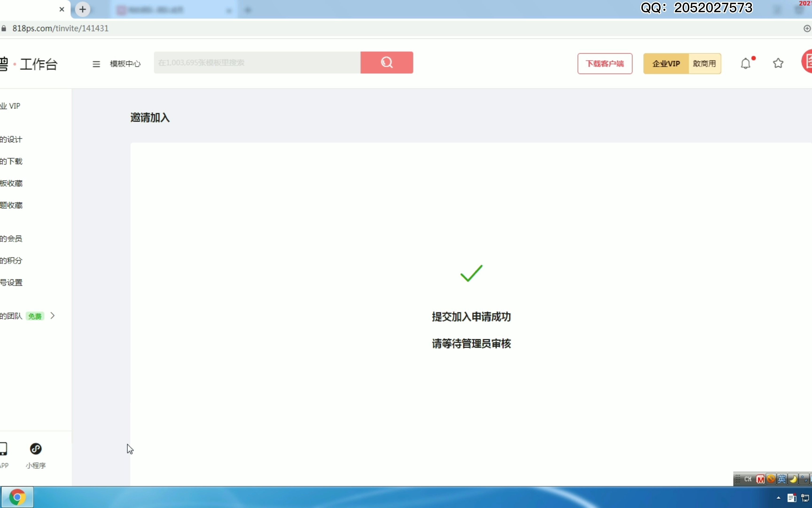Click the 企业VIP button

click(666, 63)
